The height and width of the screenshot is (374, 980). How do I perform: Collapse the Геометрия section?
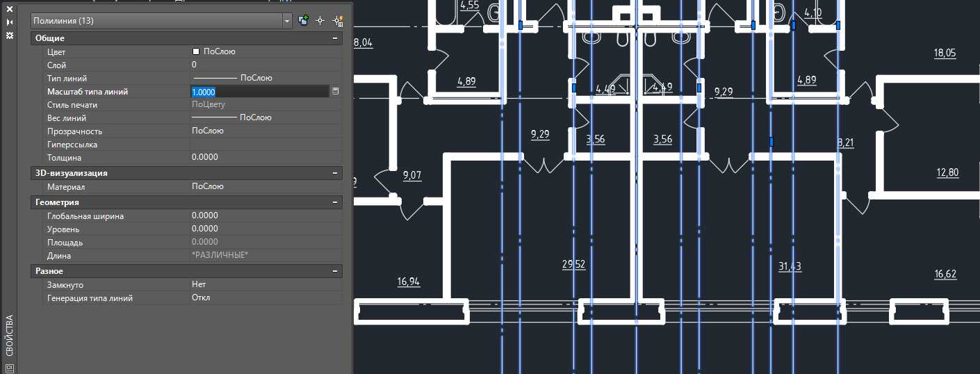(x=336, y=202)
